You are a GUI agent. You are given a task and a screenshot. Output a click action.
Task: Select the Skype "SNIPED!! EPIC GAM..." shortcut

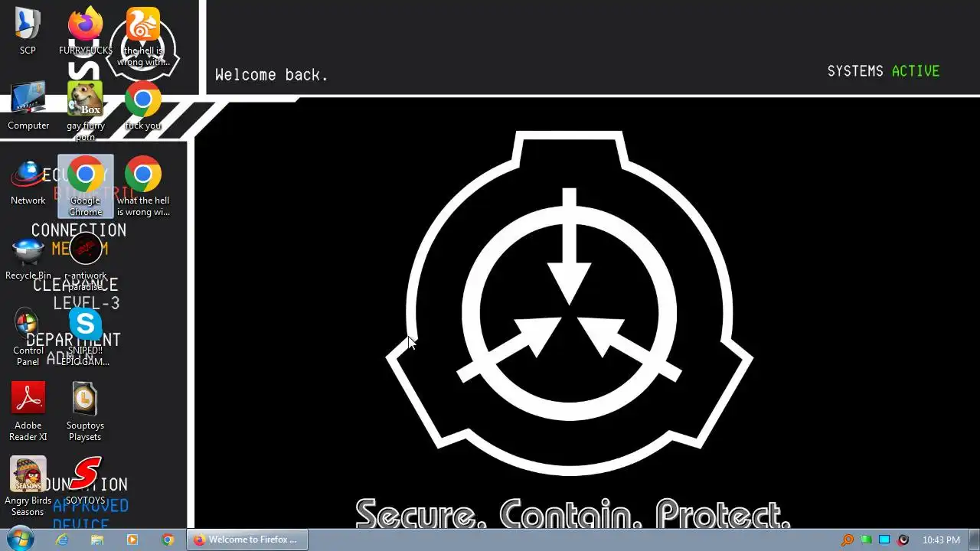(85, 337)
